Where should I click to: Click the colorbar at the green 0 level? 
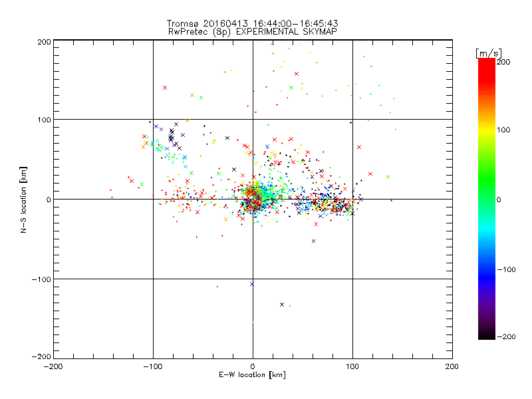coord(487,199)
